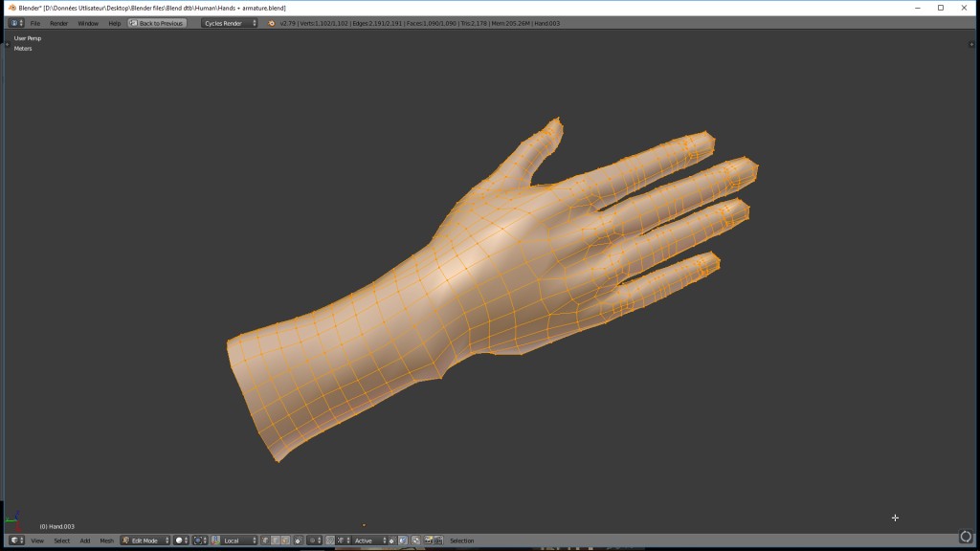
Task: Click the Blender icon in the title bar
Action: 10,8
